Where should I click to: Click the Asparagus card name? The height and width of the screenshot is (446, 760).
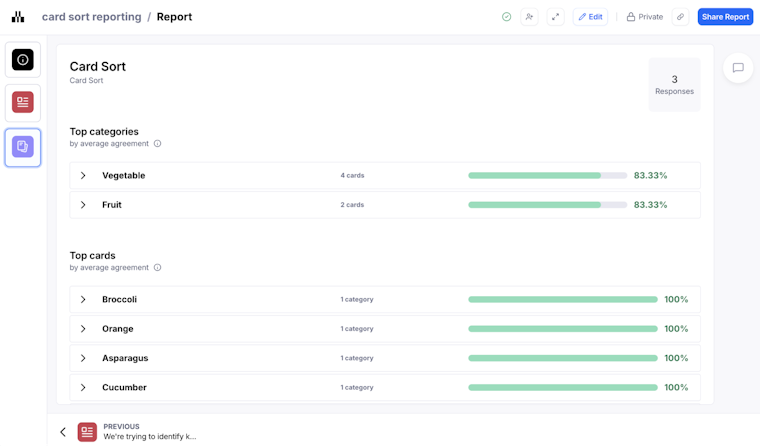(125, 358)
